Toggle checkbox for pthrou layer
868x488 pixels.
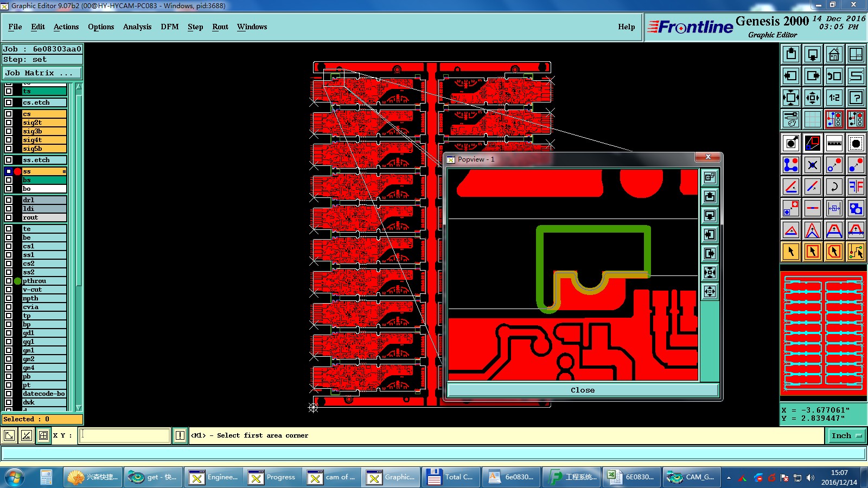9,281
